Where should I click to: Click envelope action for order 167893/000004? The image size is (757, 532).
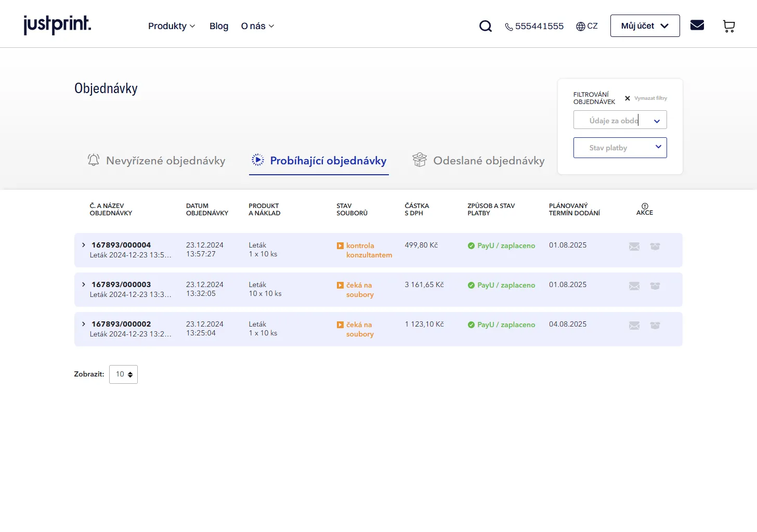(x=634, y=246)
